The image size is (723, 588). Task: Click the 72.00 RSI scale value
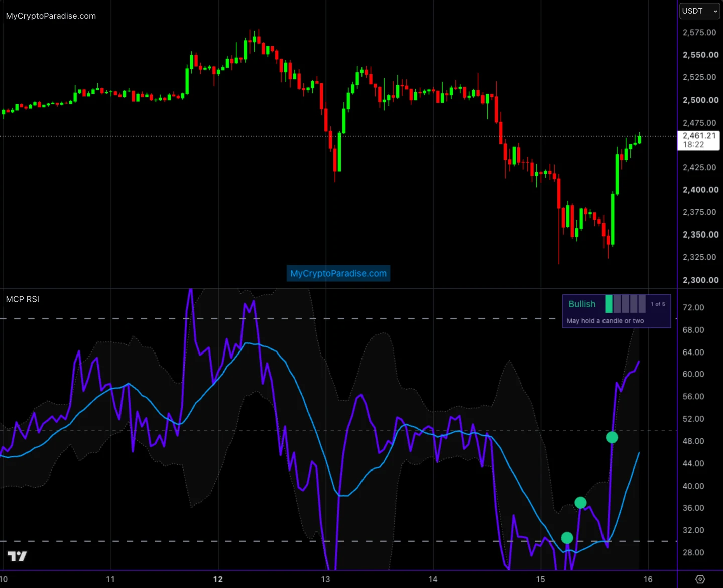coord(693,307)
